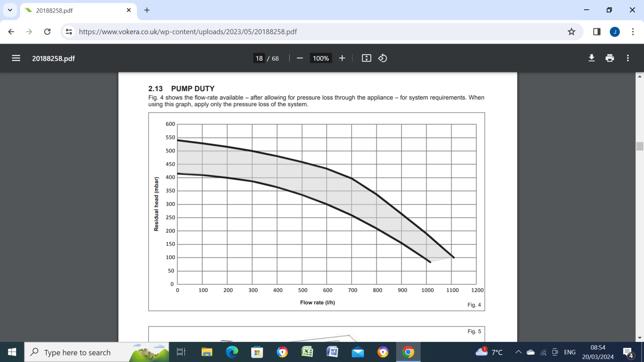Screen dimensions: 644x362
Task: Rotate the PDF page
Action: 382,58
